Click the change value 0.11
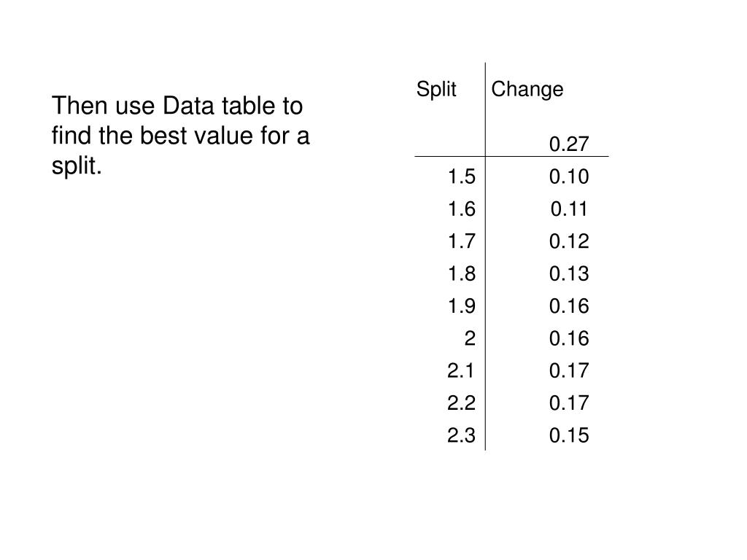 click(x=569, y=209)
